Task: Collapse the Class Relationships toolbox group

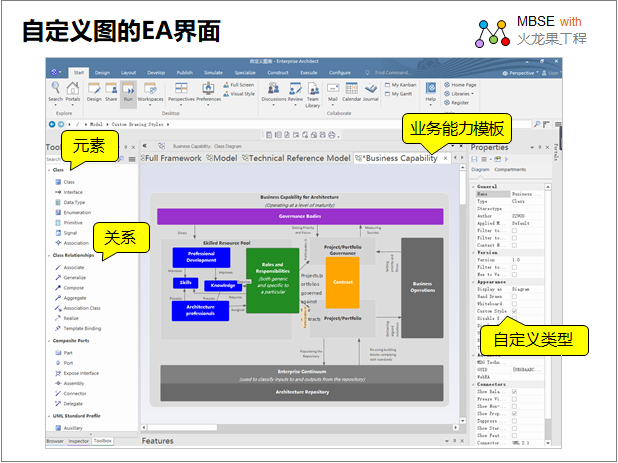Action: [x=49, y=256]
